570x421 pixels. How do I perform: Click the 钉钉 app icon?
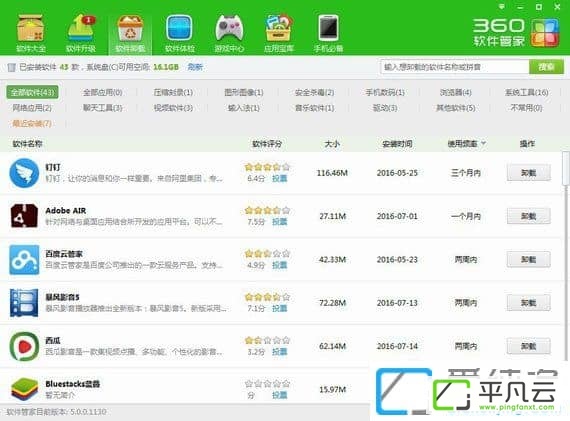click(24, 173)
